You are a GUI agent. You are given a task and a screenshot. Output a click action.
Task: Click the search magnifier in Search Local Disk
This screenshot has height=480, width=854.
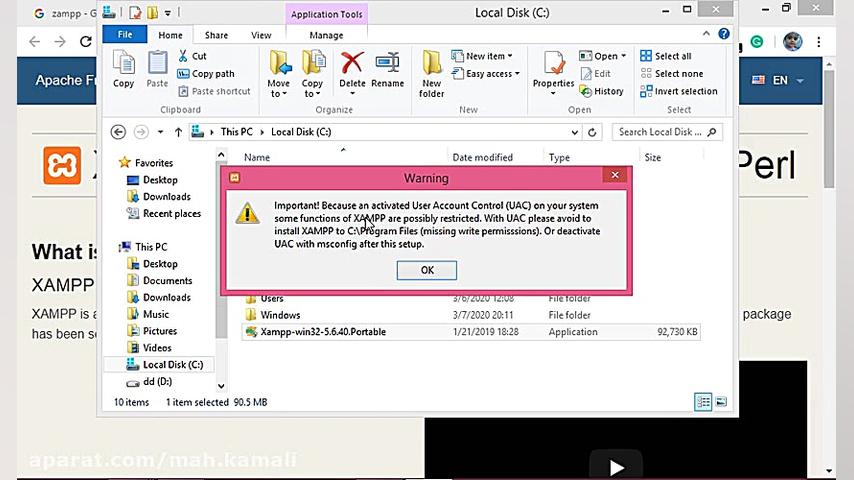tap(712, 132)
